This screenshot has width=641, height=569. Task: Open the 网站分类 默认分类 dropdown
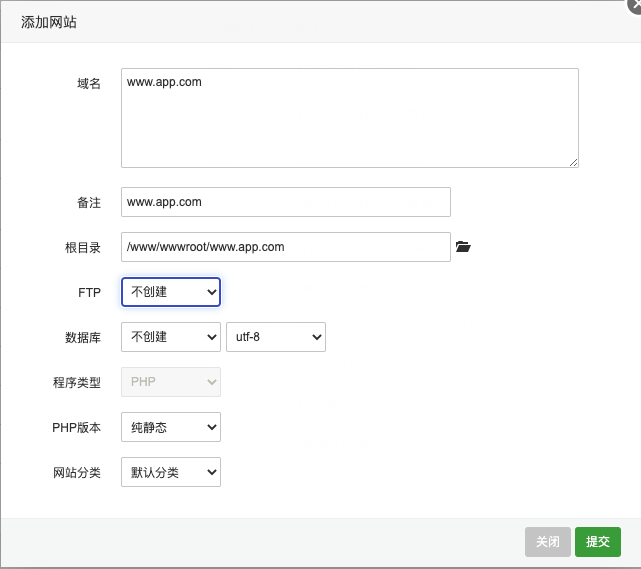[x=170, y=472]
